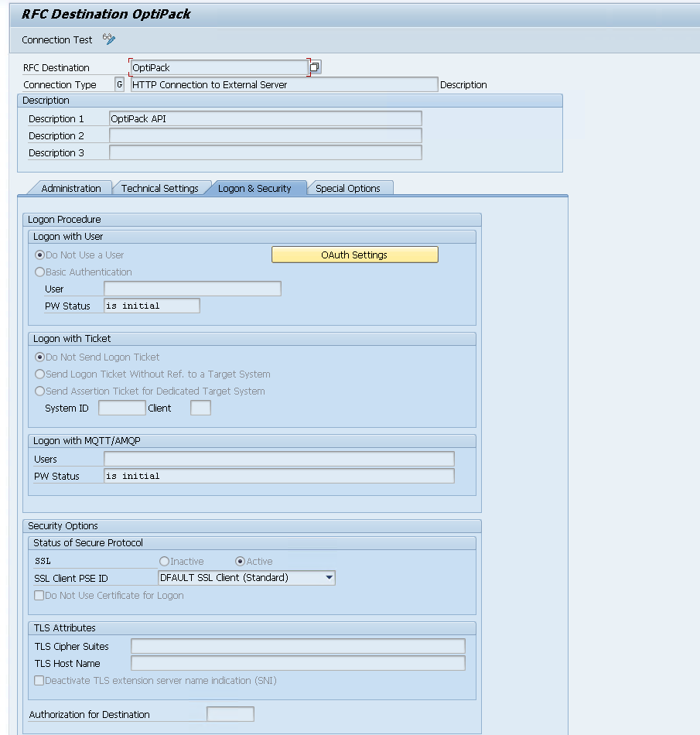This screenshot has width=700, height=735.
Task: Click the value help icon beside RFC Destination
Action: (x=315, y=67)
